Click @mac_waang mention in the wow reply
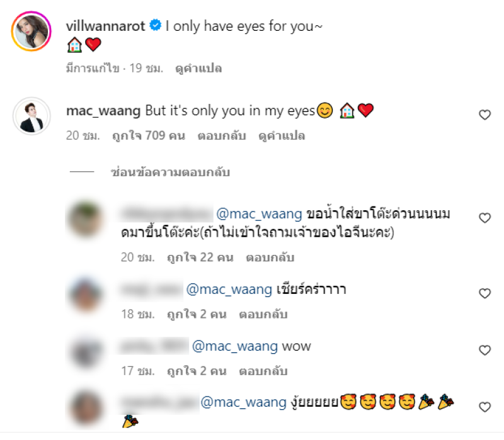 (x=234, y=346)
